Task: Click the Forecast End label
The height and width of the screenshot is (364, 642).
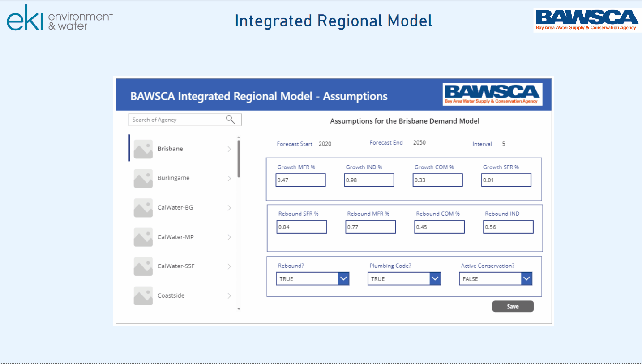Action: [386, 142]
